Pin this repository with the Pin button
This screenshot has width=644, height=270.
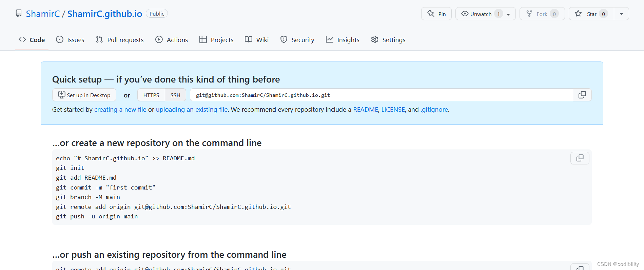(436, 14)
